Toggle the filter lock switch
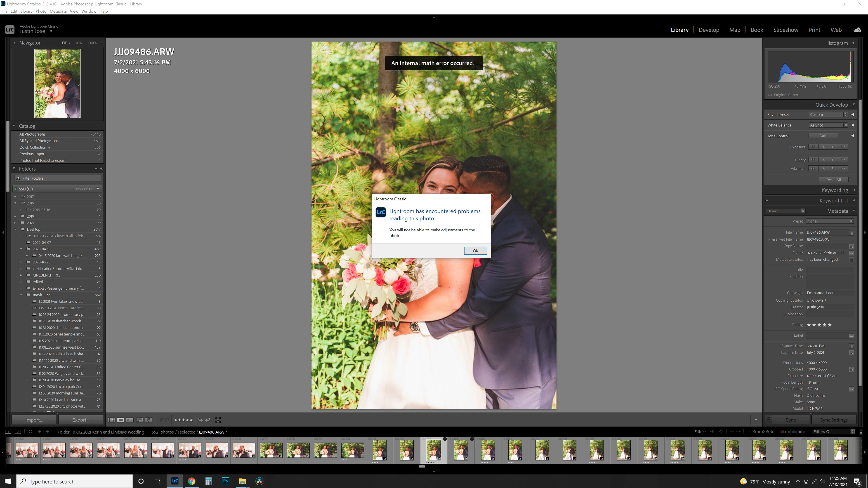This screenshot has height=488, width=868. [861, 432]
